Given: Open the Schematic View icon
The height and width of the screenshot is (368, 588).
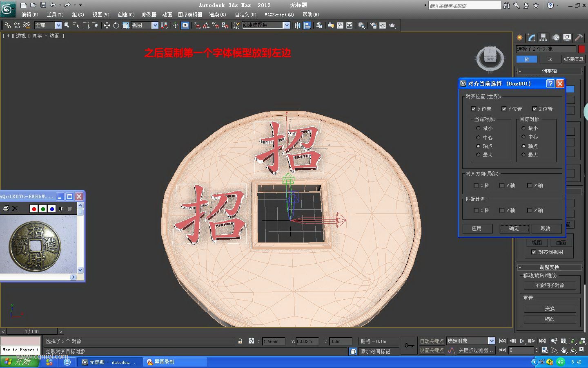Looking at the screenshot, I should [350, 25].
